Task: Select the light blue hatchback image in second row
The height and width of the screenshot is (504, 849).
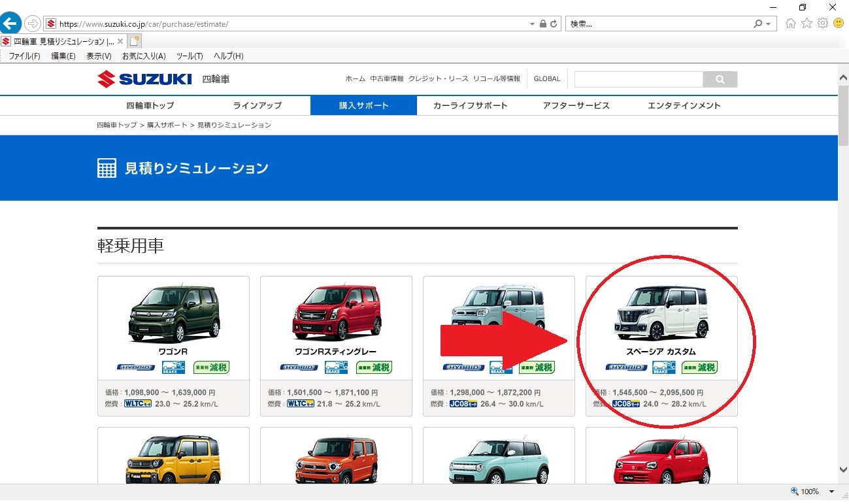Action: (499, 460)
